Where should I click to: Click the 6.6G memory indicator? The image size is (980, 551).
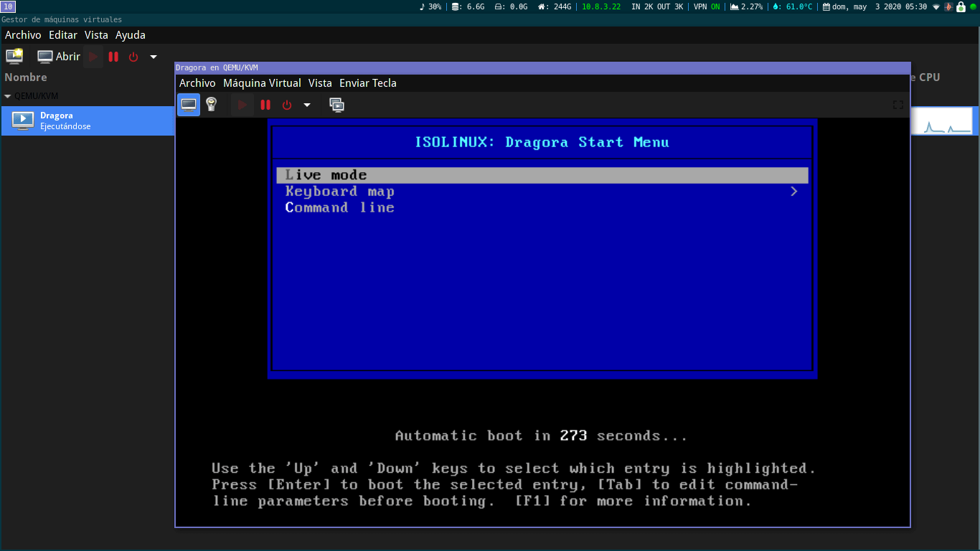tap(468, 6)
